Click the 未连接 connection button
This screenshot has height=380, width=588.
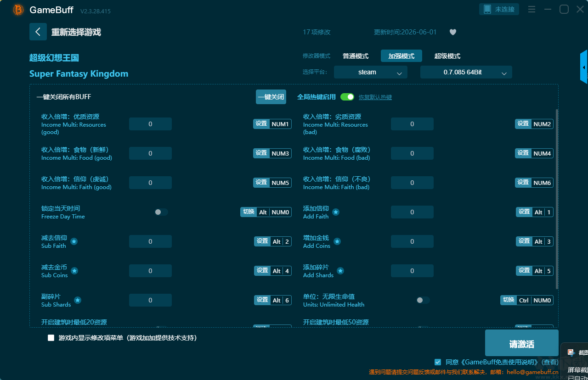499,9
